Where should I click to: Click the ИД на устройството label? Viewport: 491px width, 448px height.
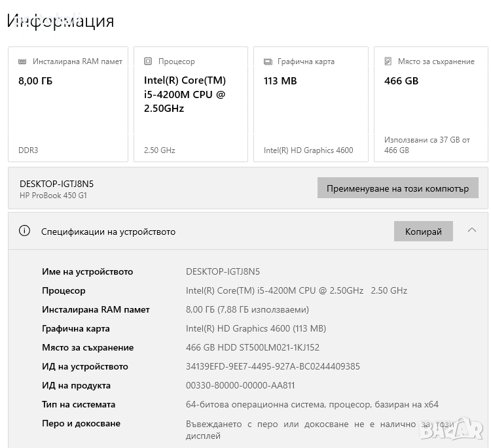[85, 366]
